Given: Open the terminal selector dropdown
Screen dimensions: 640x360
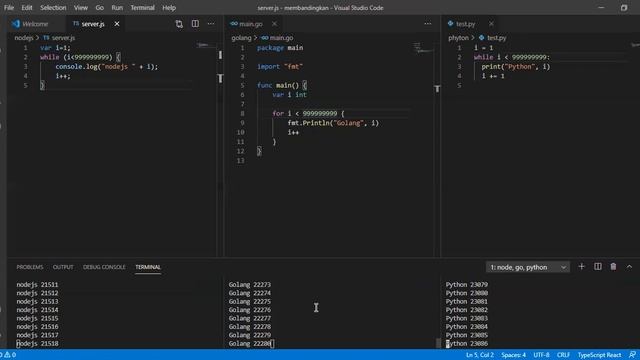Looking at the screenshot, I should click(x=528, y=267).
